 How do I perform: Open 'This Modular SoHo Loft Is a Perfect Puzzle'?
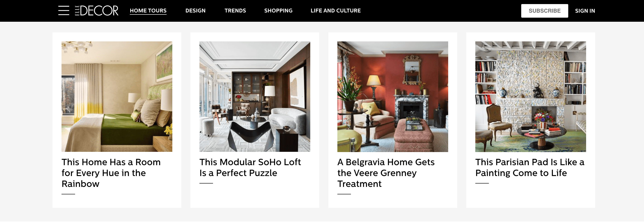pos(250,167)
